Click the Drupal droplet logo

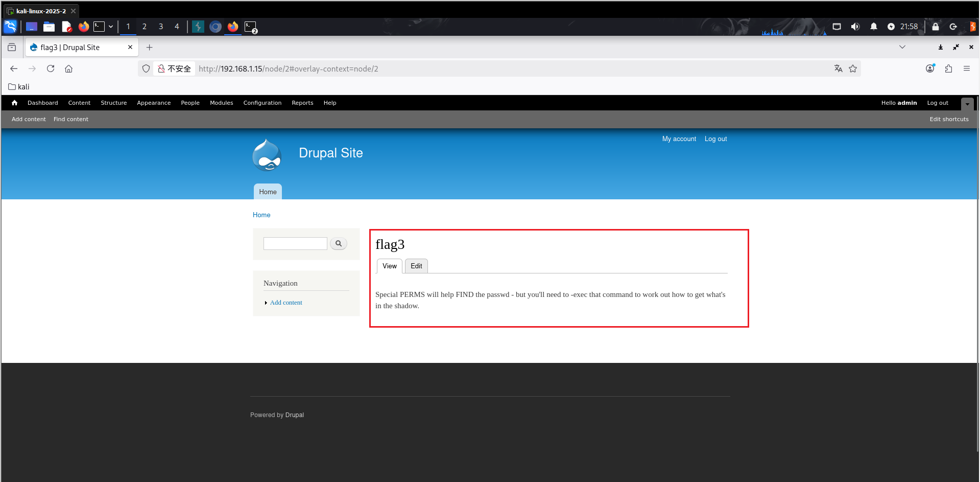(267, 155)
